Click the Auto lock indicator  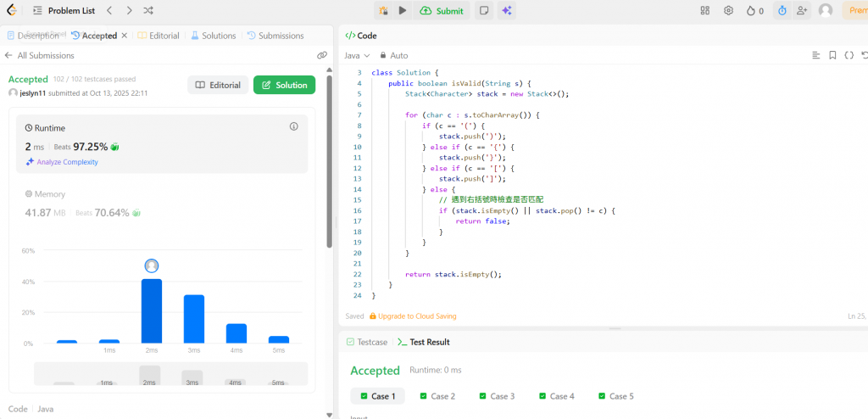[x=393, y=55]
